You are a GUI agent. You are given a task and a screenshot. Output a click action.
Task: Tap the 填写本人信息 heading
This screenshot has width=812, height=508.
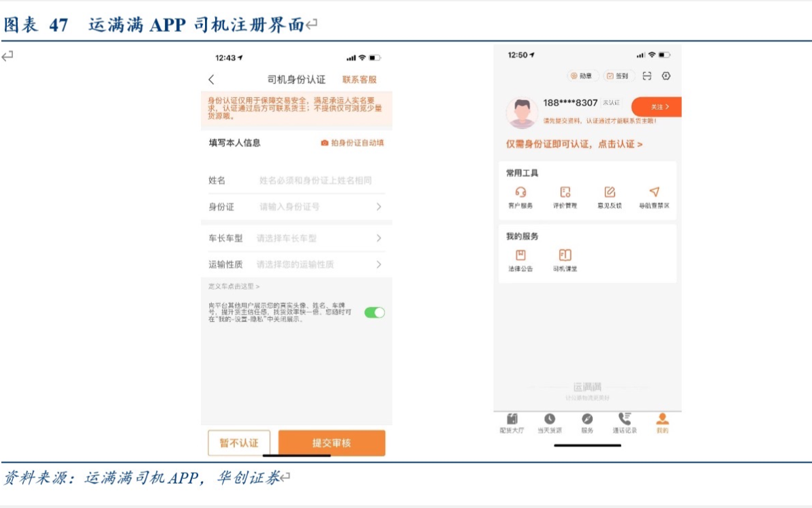point(234,143)
